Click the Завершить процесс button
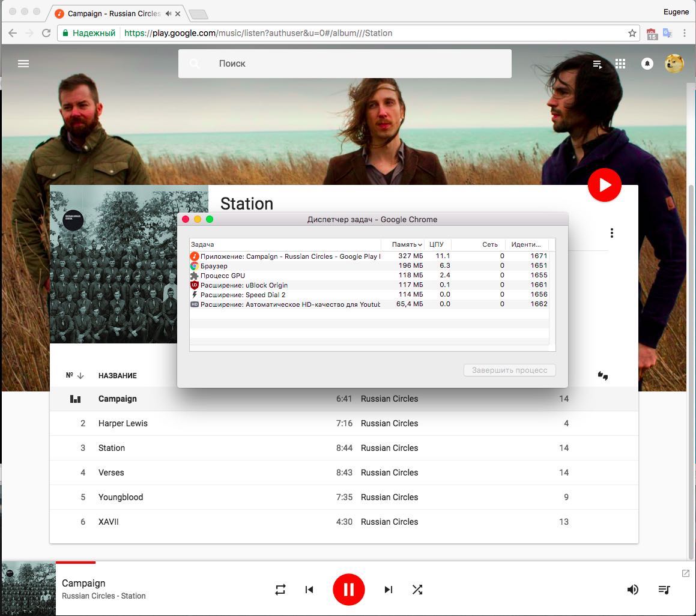 click(510, 370)
